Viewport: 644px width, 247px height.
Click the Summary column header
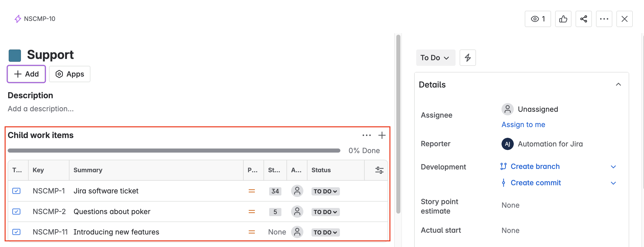(88, 170)
